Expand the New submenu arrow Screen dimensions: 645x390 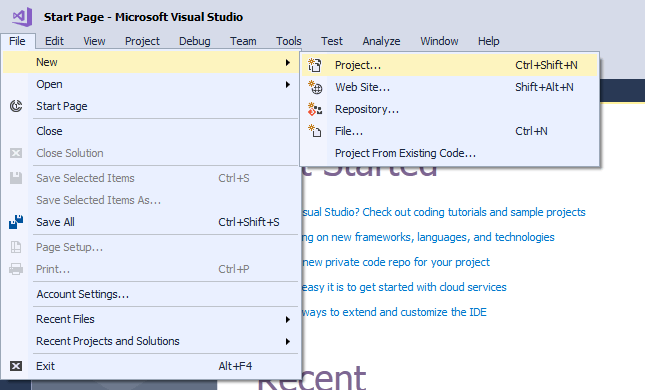[288, 63]
